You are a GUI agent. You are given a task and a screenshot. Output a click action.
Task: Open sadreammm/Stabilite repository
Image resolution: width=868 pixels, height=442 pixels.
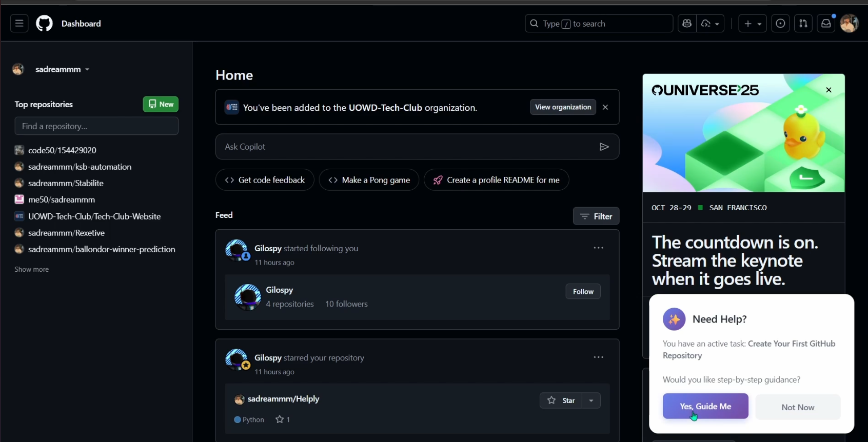coord(66,183)
